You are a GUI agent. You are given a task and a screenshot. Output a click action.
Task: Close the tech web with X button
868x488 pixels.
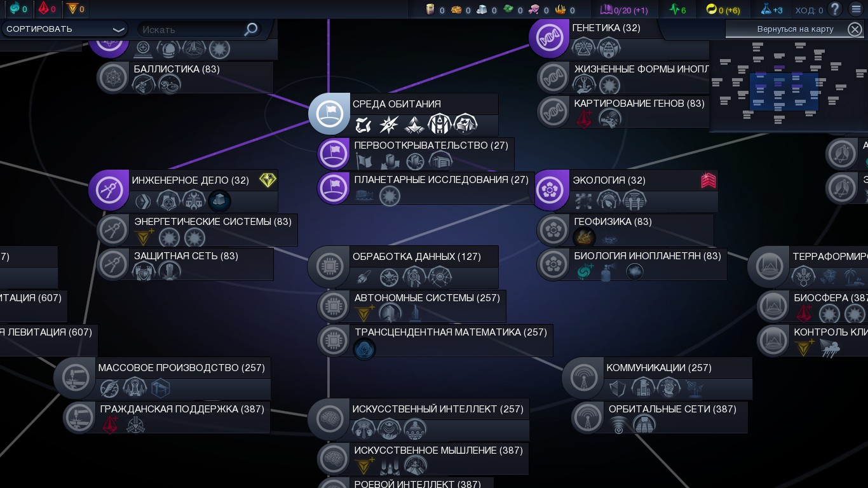pyautogui.click(x=855, y=29)
